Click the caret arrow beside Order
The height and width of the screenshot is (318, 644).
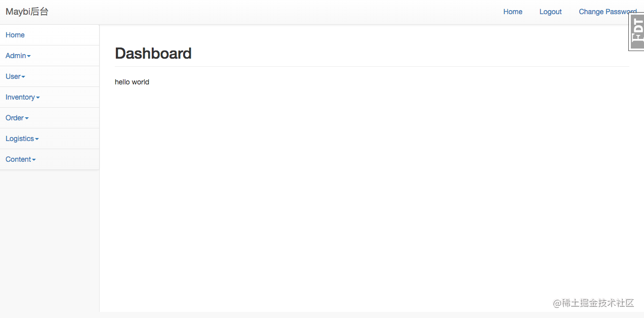[x=27, y=118]
